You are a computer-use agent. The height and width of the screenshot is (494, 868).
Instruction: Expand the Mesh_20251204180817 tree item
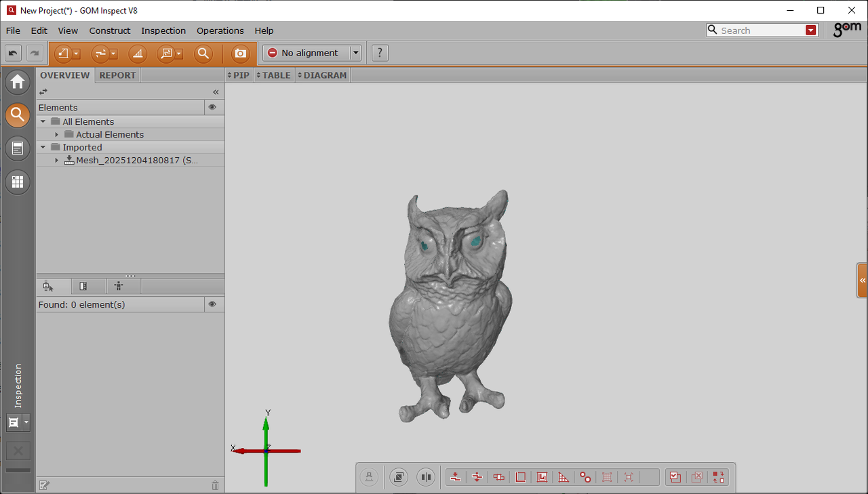click(57, 161)
